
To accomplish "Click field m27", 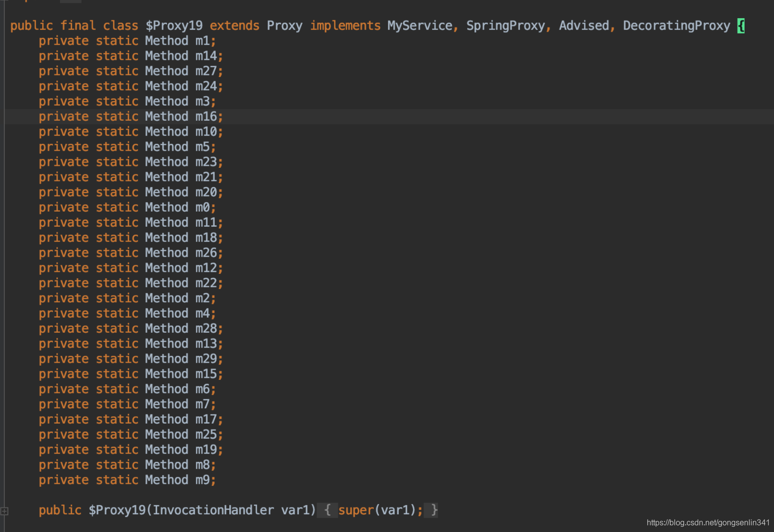I will [x=206, y=71].
